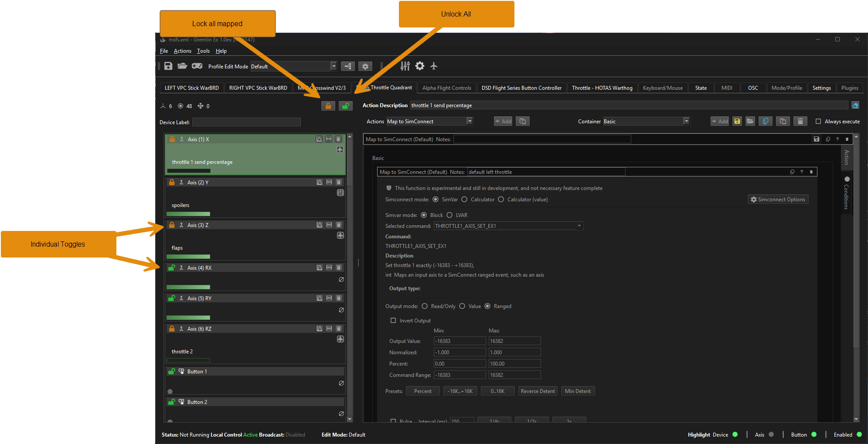Click the -16K..+16K preset button

click(x=460, y=391)
